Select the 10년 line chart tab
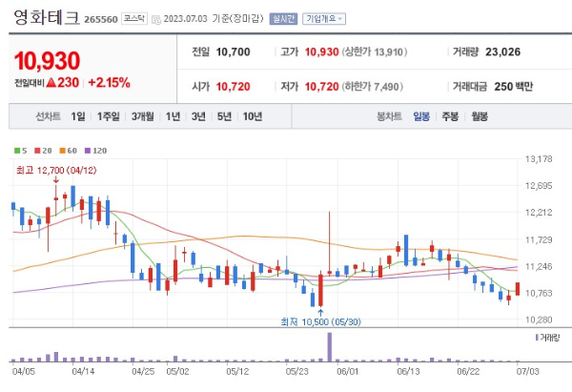This screenshot has width=572, height=392. [x=253, y=116]
